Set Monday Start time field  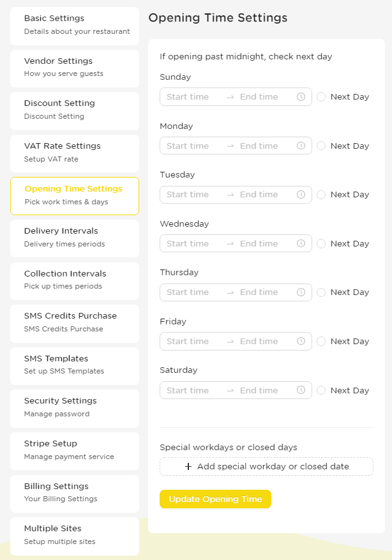pos(188,146)
